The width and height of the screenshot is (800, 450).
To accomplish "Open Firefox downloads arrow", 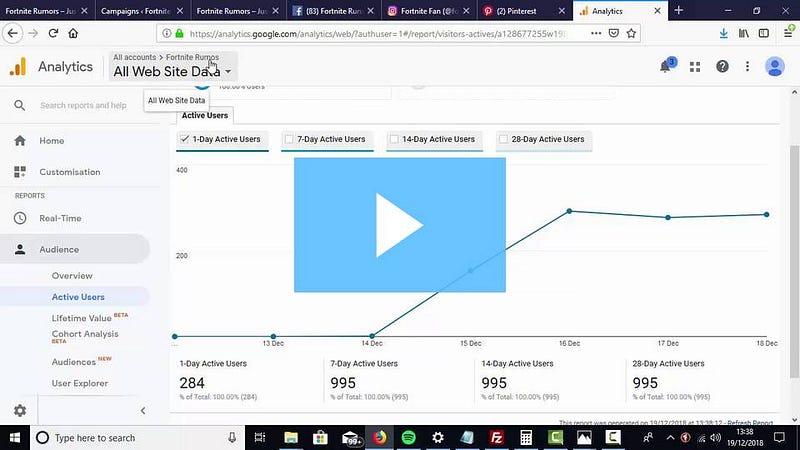I will click(723, 33).
